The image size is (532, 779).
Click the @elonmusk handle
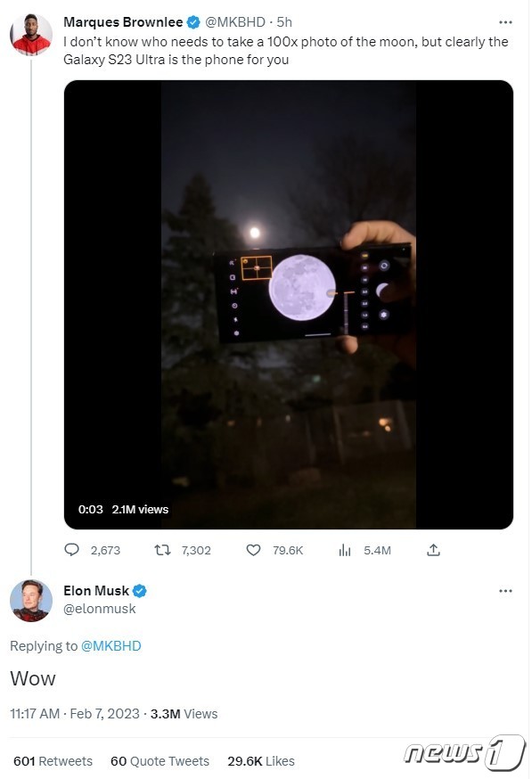pyautogui.click(x=100, y=609)
